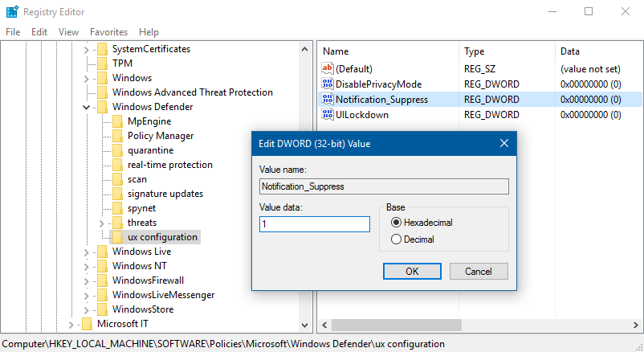
Task: Select the Hexadecimal base option
Action: click(x=395, y=223)
